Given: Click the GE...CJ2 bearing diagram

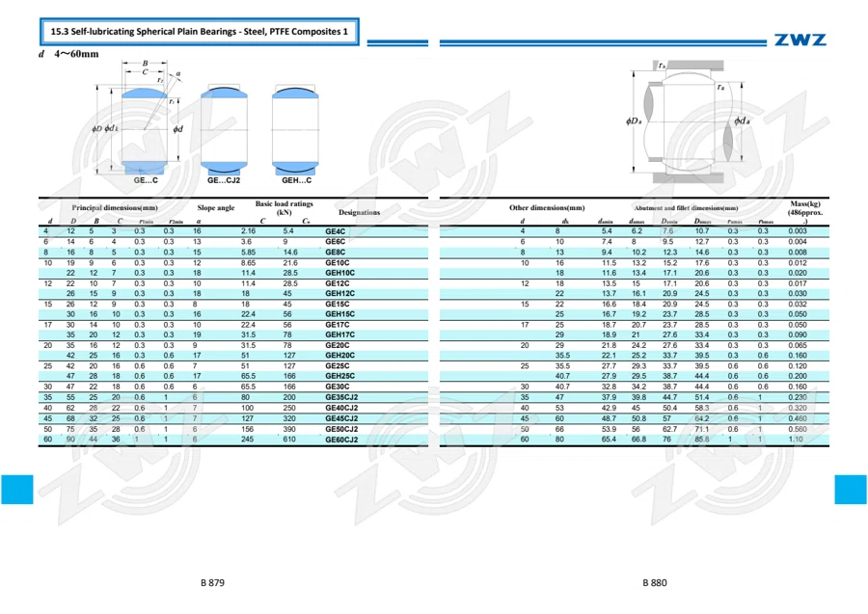Looking at the screenshot, I should [x=224, y=134].
